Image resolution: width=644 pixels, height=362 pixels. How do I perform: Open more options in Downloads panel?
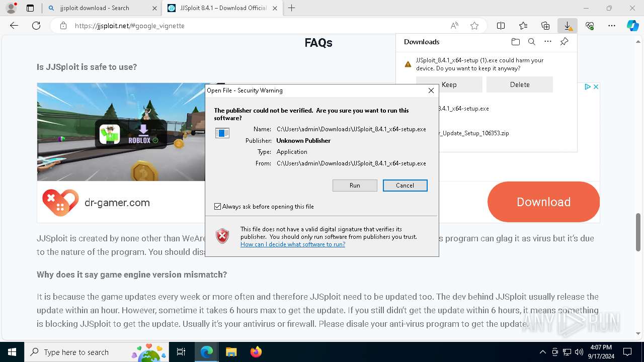[x=548, y=42]
